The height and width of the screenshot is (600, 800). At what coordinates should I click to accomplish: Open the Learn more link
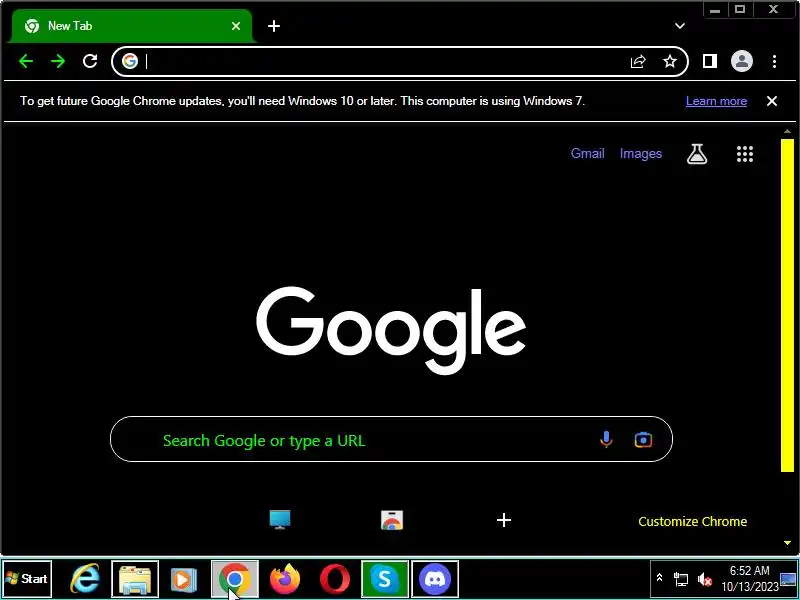click(716, 101)
